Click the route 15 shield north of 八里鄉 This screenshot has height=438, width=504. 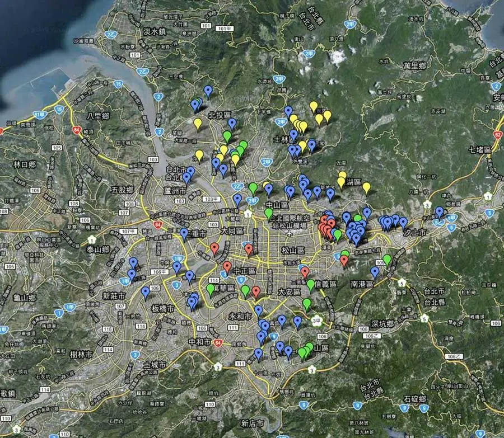coord(118,84)
